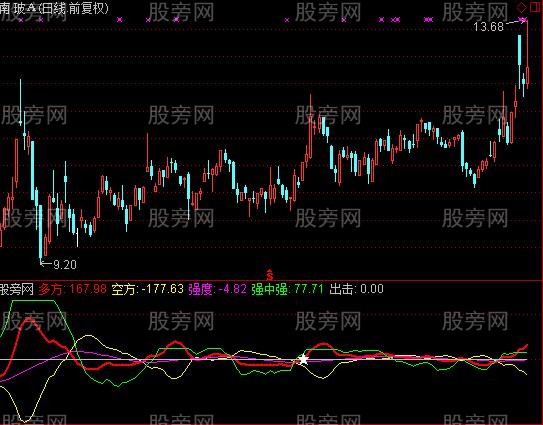Viewport: 543px width, 425px height.
Task: Click the white star signal on the indicator
Action: pyautogui.click(x=303, y=360)
